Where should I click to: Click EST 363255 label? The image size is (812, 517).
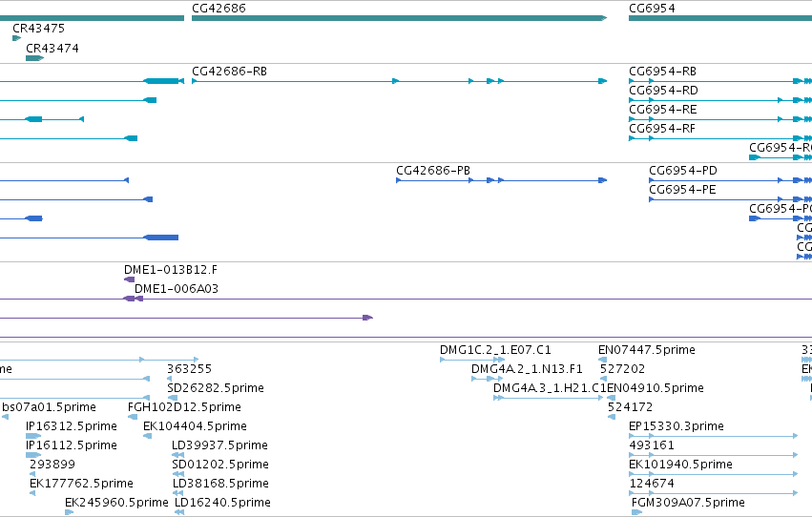point(190,369)
